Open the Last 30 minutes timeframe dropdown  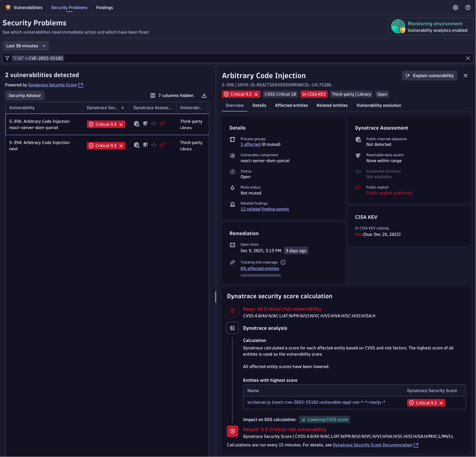click(x=26, y=46)
